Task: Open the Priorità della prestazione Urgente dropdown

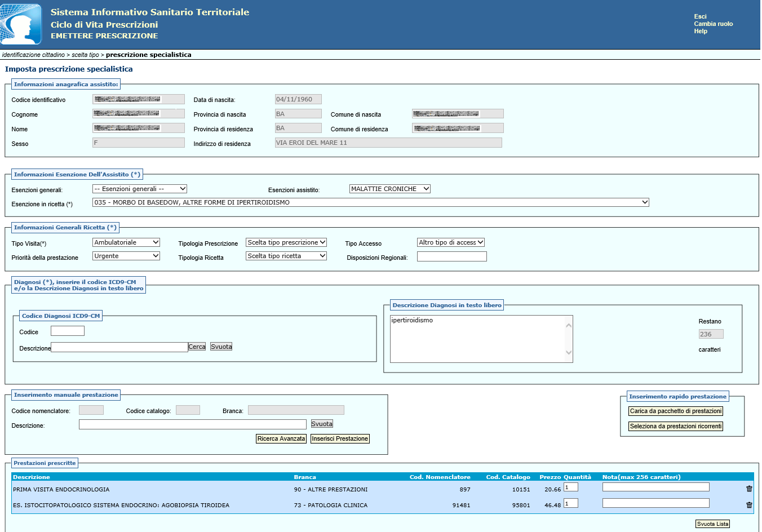Action: coord(126,256)
